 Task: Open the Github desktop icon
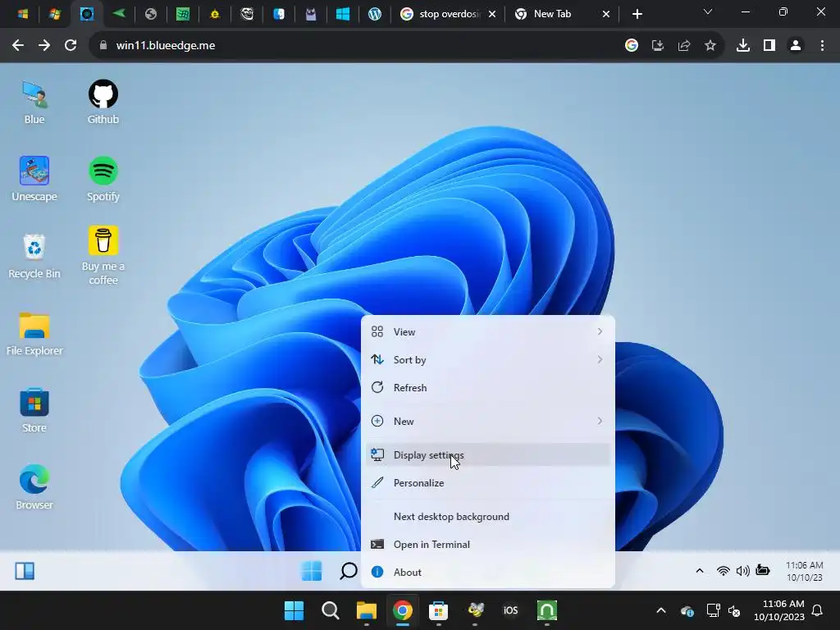tap(103, 103)
